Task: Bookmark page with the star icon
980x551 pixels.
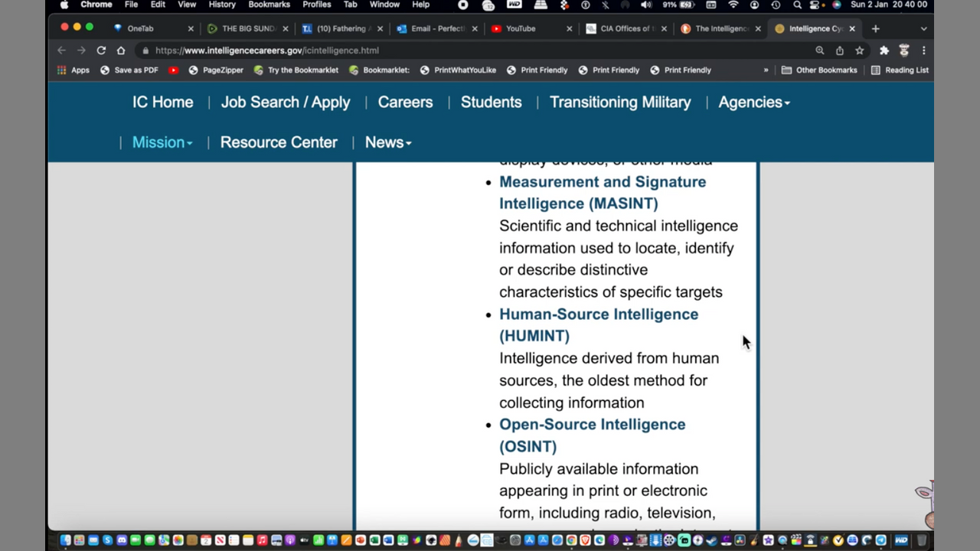Action: [860, 51]
